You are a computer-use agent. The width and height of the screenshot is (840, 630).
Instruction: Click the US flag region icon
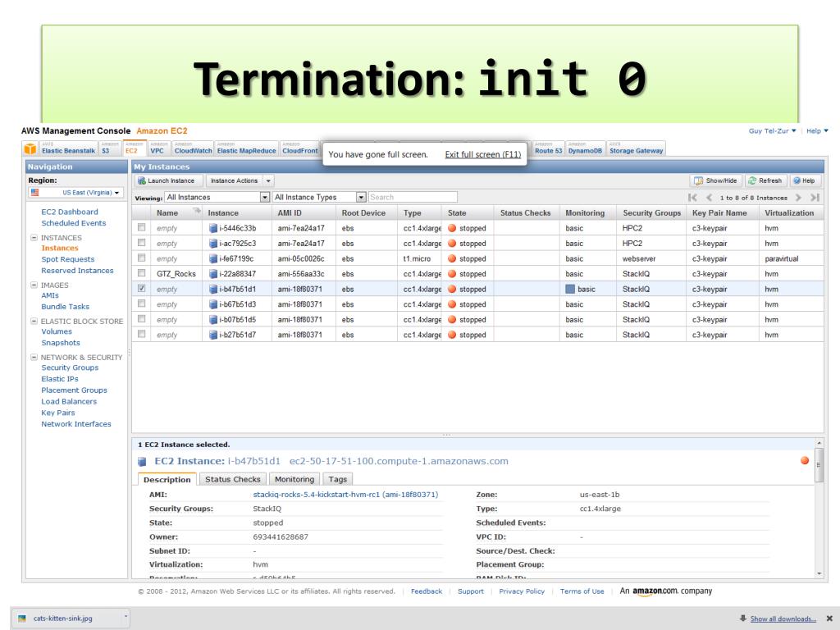click(x=34, y=192)
